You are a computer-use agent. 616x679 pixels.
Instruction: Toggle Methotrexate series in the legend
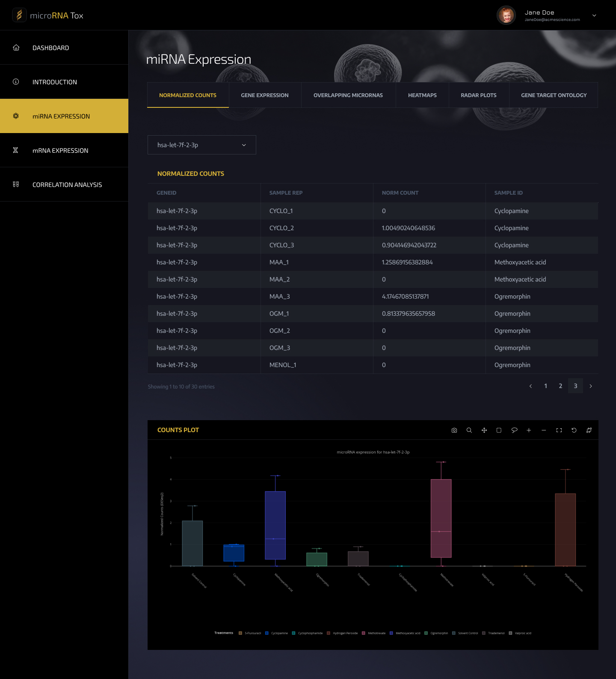coord(376,633)
